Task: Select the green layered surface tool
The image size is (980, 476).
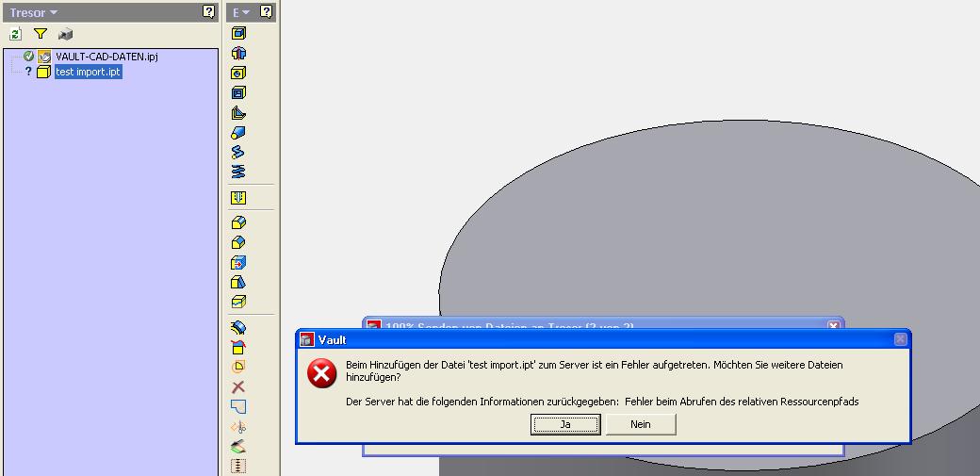Action: click(238, 447)
